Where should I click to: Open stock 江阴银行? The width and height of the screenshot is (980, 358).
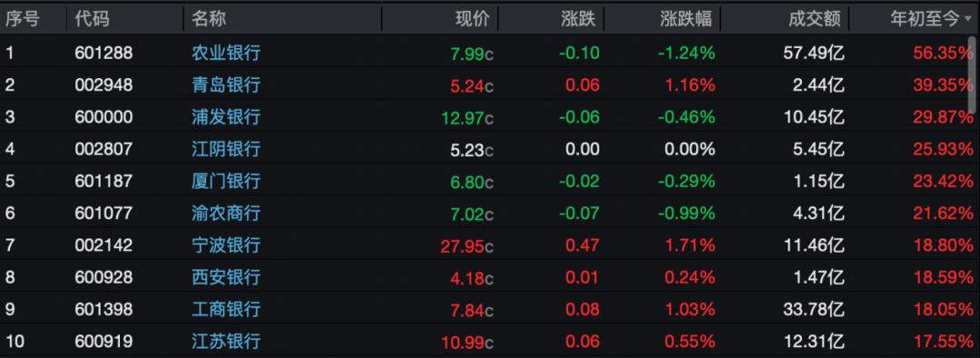click(x=226, y=150)
